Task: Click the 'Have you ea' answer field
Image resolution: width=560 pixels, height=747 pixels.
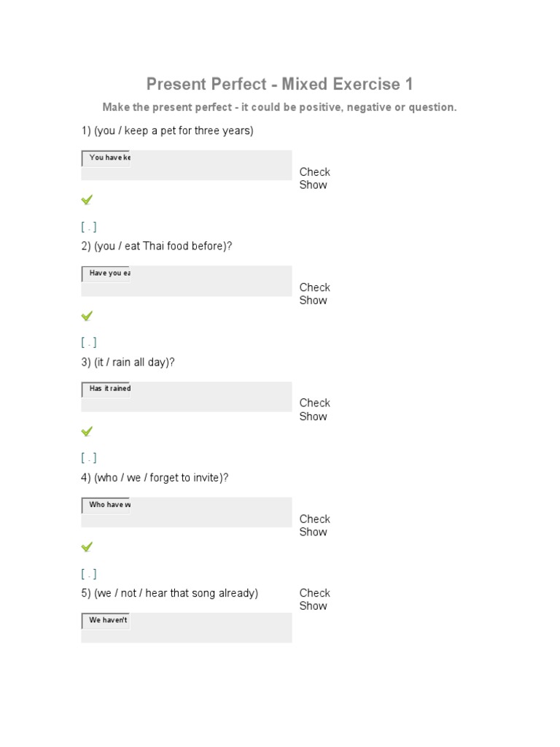Action: pos(106,274)
